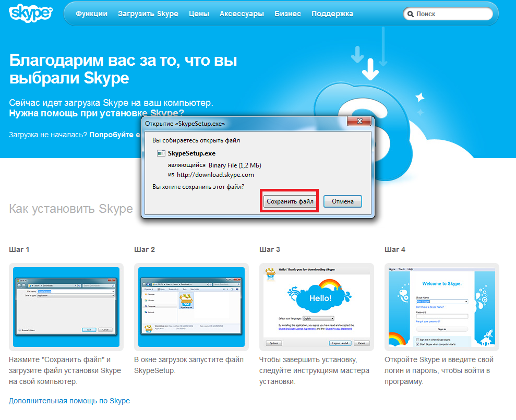Open the Поддержка section
Screen dimensions: 516x420
[x=332, y=14]
